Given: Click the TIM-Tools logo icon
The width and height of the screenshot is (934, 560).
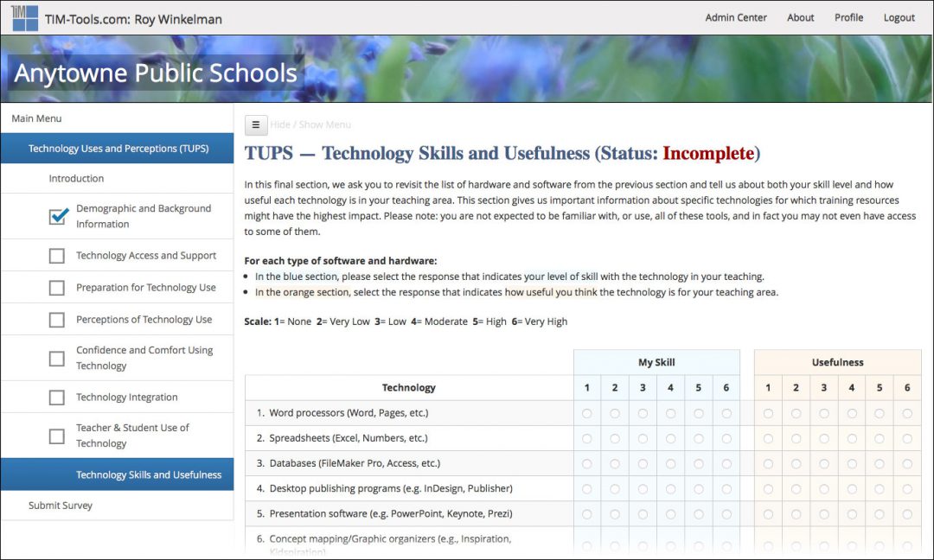Looking at the screenshot, I should (25, 17).
